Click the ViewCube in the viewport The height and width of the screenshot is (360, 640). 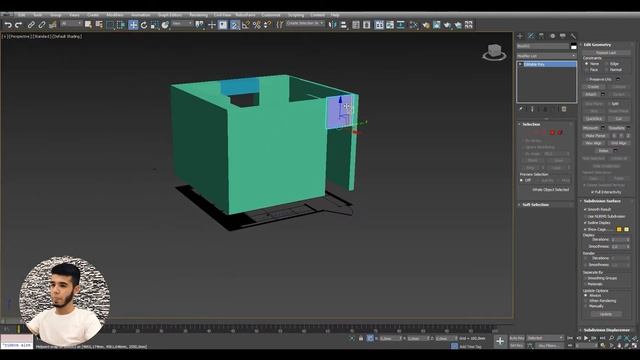494,52
